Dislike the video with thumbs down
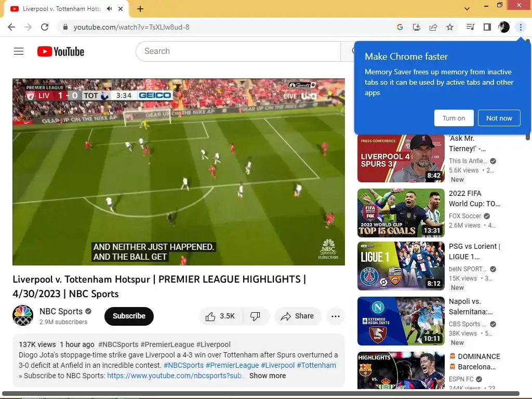Viewport: 532px width, 399px height. point(256,316)
